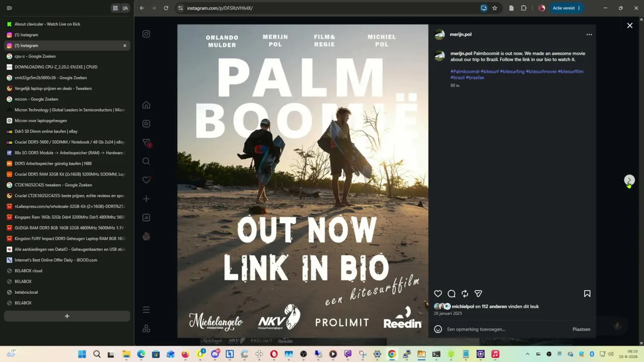Save the post with the bookmark icon

pyautogui.click(x=587, y=294)
